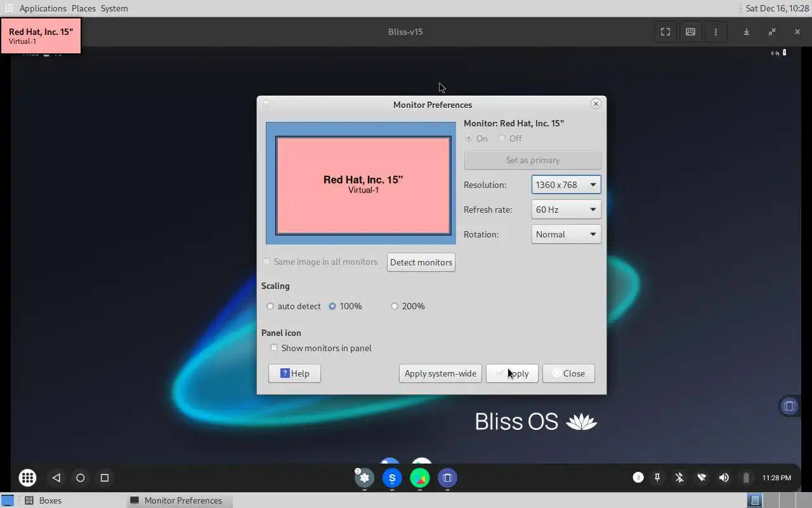Open keyboard shortcuts menu in Boxes
The width and height of the screenshot is (812, 508).
tap(691, 32)
